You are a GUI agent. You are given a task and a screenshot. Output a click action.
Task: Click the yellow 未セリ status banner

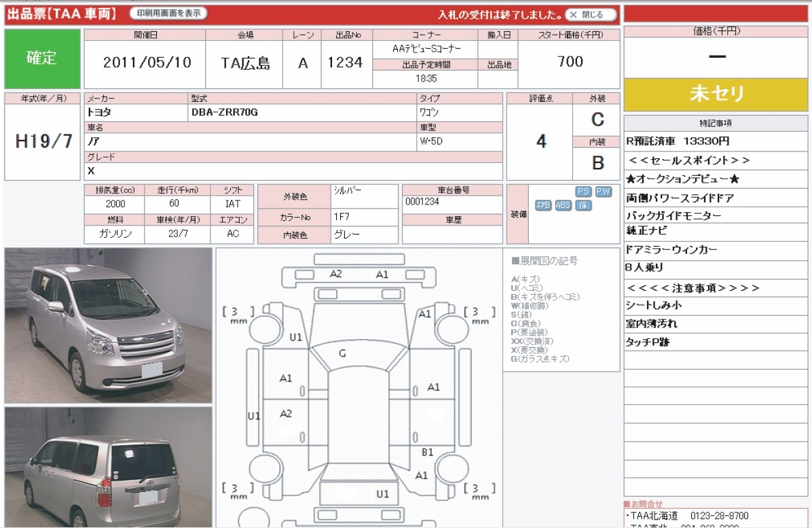(x=716, y=94)
